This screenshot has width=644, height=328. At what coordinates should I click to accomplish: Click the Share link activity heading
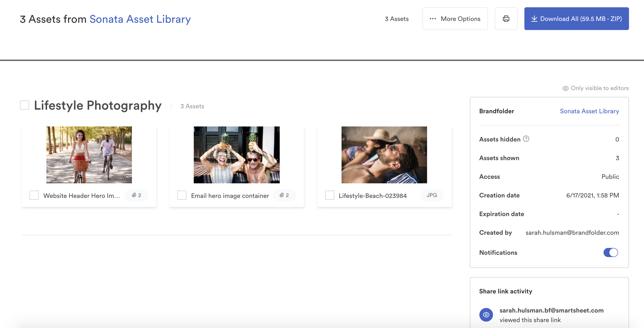506,291
